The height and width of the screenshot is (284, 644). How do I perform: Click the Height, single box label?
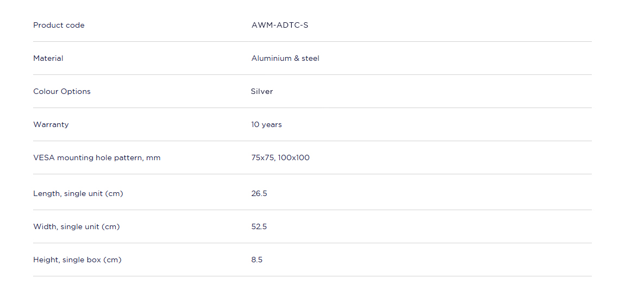77,260
